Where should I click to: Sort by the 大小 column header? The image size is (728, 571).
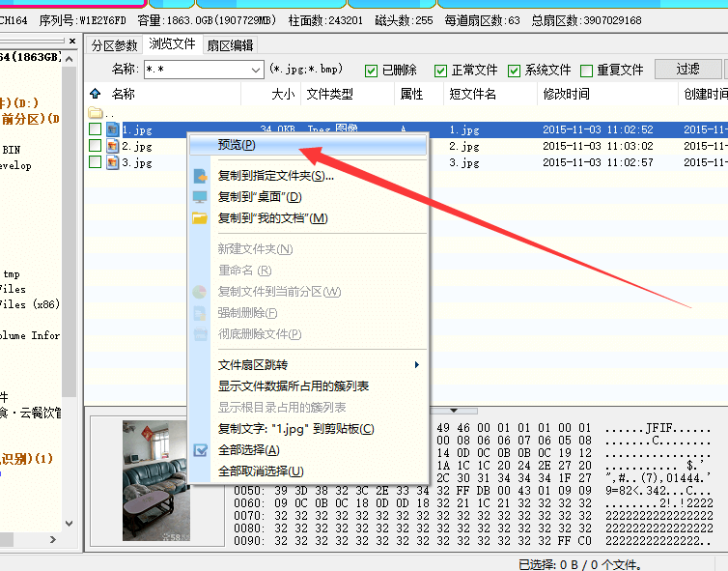click(271, 94)
